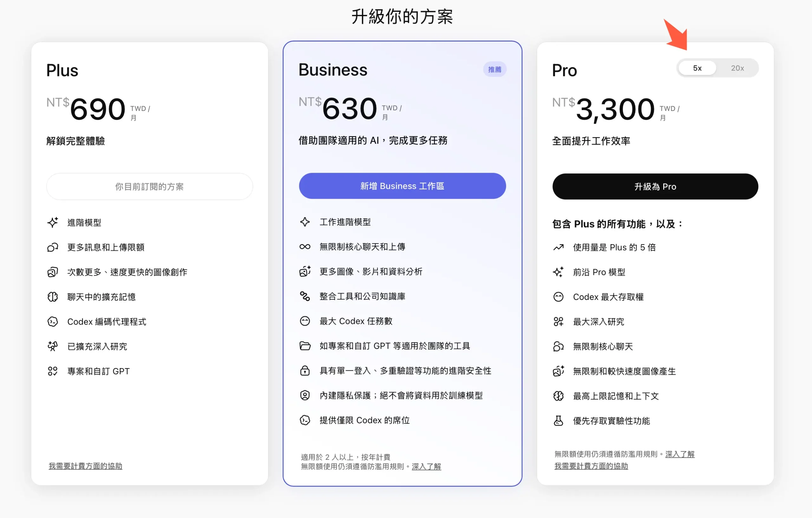This screenshot has width=812, height=518.
Task: Click the 推薦 badge on Business card
Action: tap(495, 69)
